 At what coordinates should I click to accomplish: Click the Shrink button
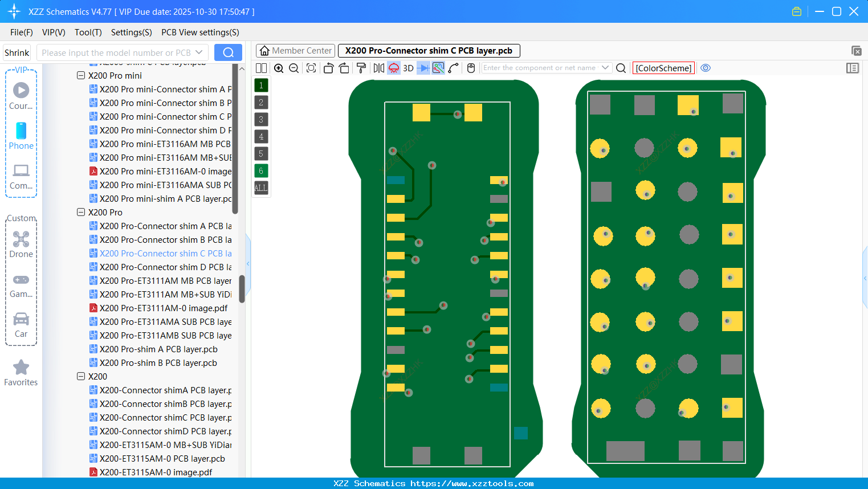tap(17, 52)
